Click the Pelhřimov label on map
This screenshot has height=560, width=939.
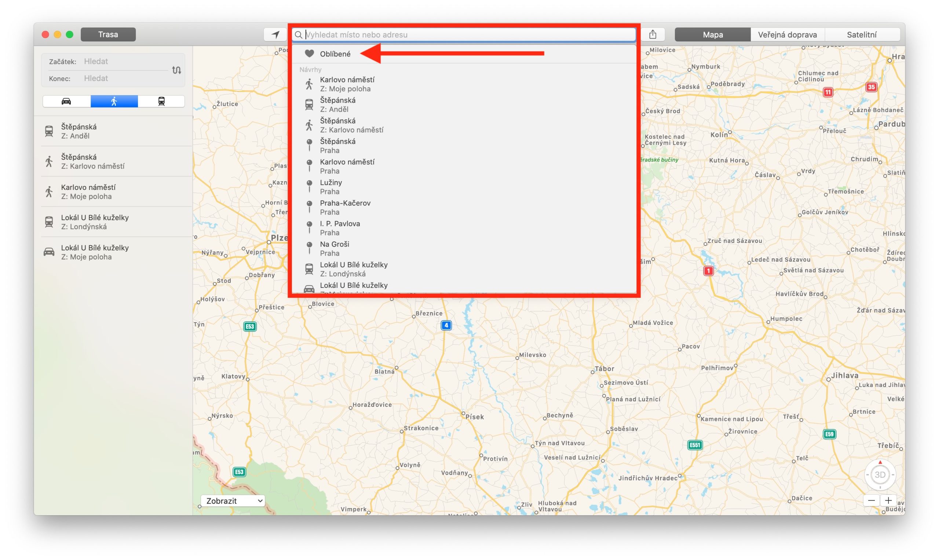click(x=717, y=367)
